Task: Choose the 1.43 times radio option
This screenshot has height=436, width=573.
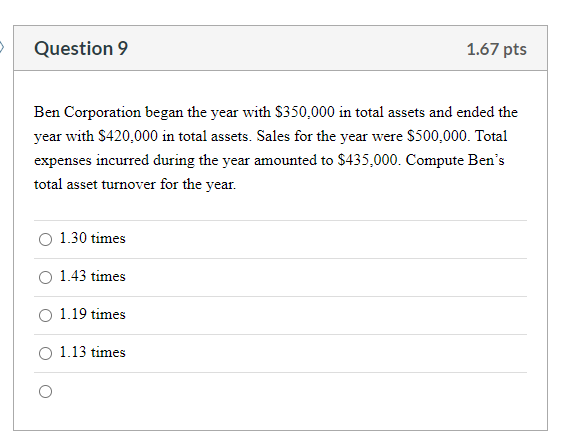Action: pos(45,277)
